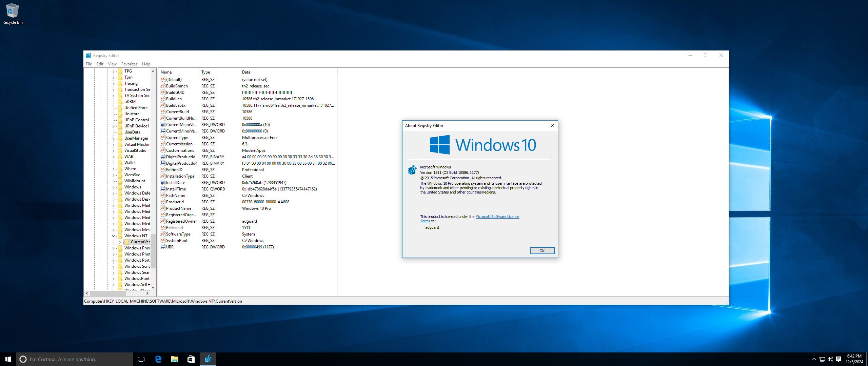The width and height of the screenshot is (868, 366).
Task: Open network status tray icon
Action: [822, 359]
